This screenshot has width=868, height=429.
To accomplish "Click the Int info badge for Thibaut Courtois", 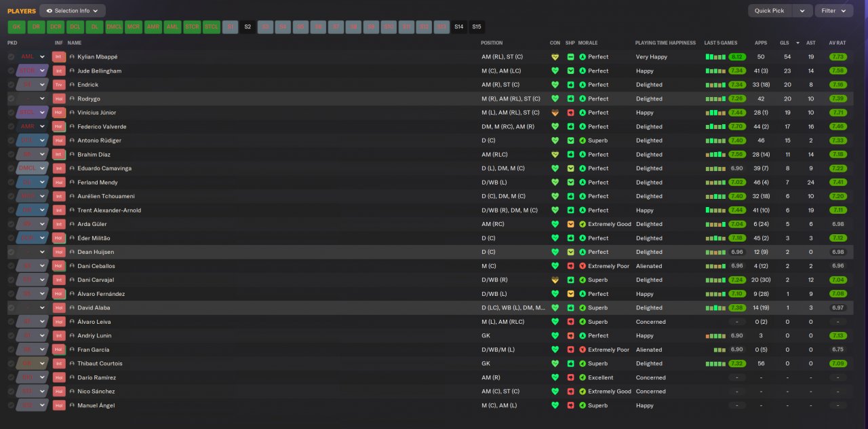I will [x=59, y=363].
